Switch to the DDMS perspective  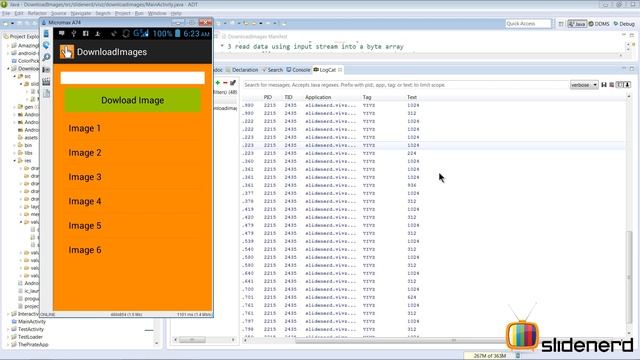pos(599,24)
